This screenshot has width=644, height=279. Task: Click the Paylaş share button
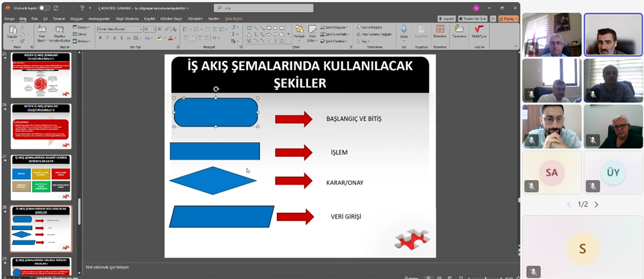509,19
